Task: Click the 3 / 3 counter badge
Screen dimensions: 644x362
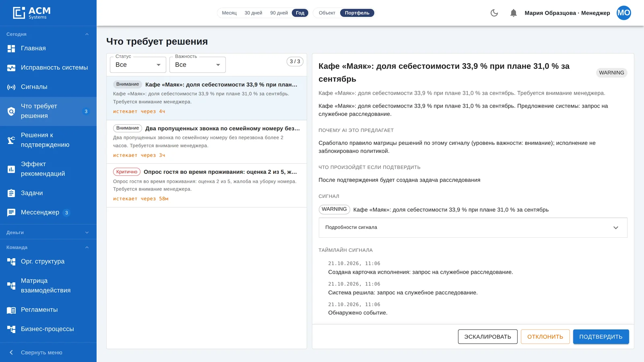Action: [295, 62]
